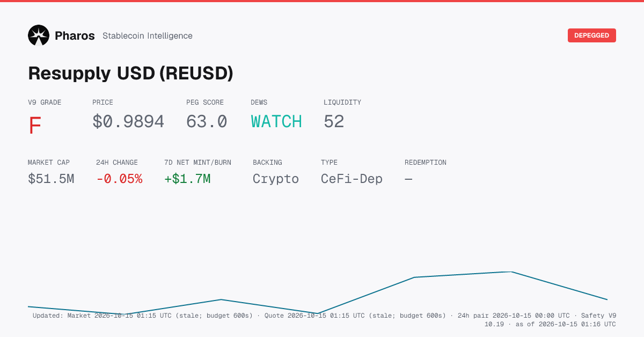Click the V9 GRADE label
Viewport: 644px width, 337px height.
45,102
